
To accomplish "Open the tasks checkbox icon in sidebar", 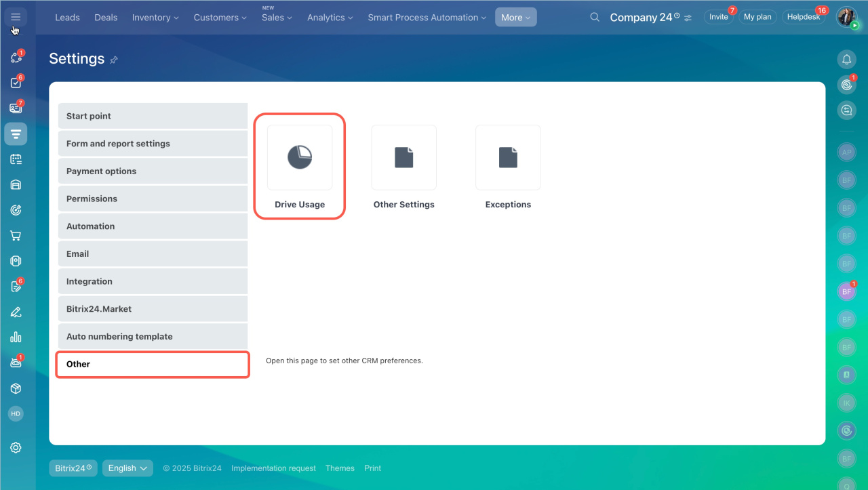I will (x=16, y=83).
